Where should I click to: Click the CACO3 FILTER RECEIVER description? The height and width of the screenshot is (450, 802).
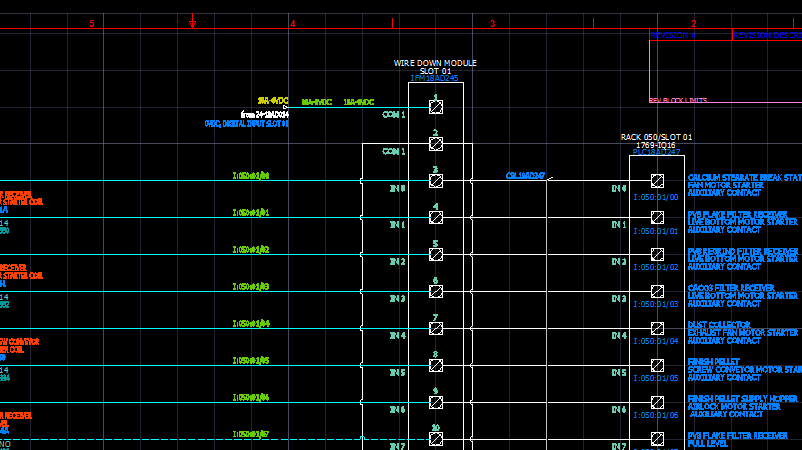[x=731, y=288]
